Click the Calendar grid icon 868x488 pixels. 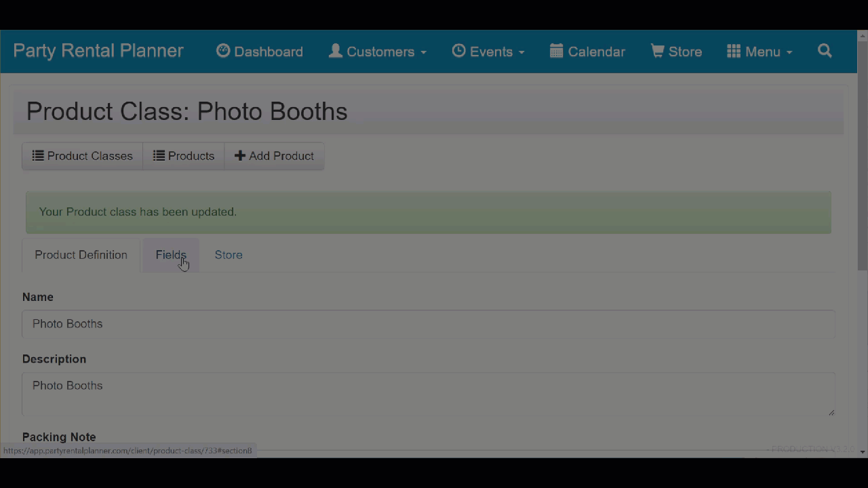[x=557, y=51]
